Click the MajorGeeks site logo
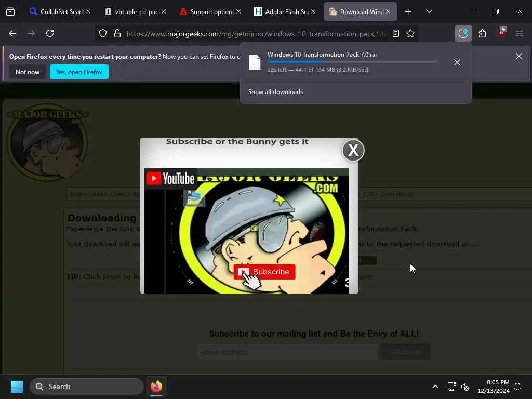This screenshot has height=399, width=532. [x=47, y=142]
